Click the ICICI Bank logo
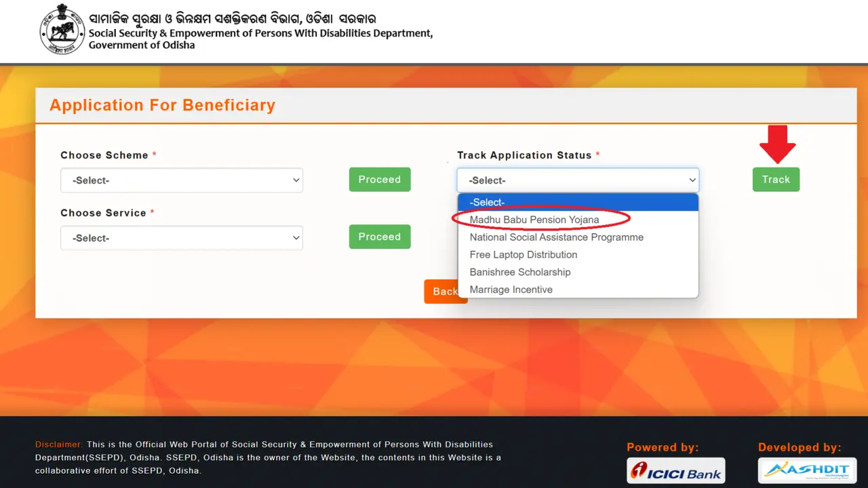 click(x=675, y=470)
